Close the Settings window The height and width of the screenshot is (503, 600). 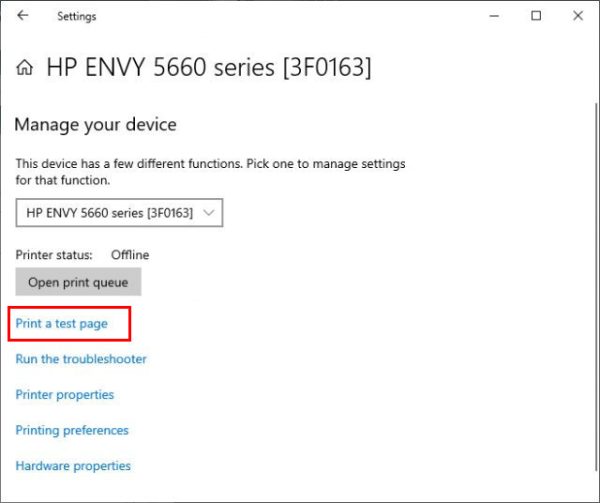[x=579, y=16]
